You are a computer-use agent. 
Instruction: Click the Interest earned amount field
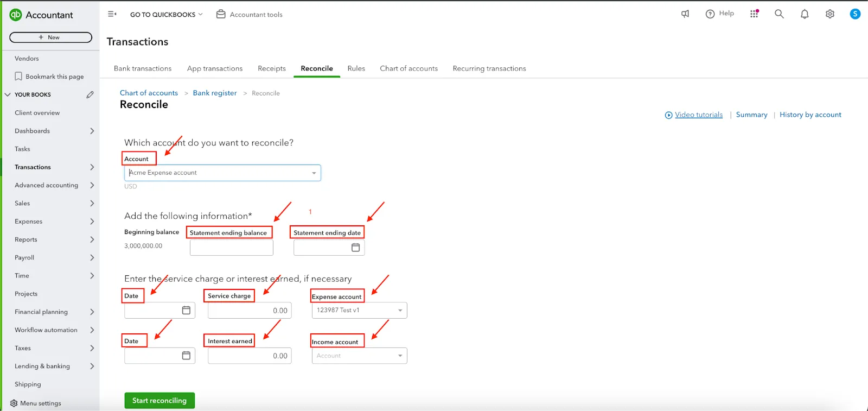pyautogui.click(x=250, y=356)
